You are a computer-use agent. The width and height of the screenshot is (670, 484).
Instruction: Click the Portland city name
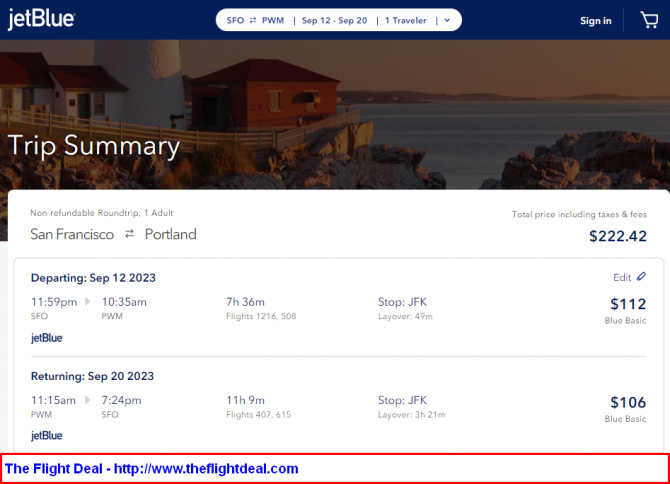(171, 235)
